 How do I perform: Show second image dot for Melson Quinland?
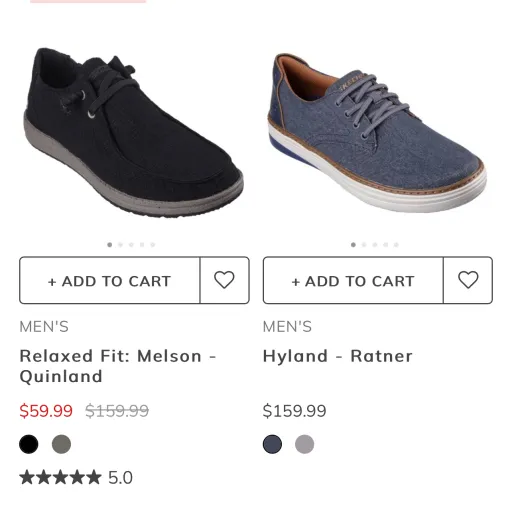120,245
